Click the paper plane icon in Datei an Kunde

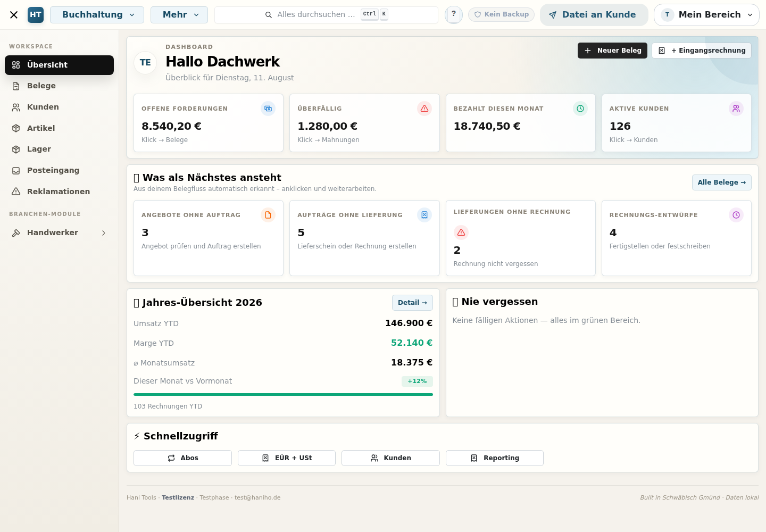coord(553,15)
